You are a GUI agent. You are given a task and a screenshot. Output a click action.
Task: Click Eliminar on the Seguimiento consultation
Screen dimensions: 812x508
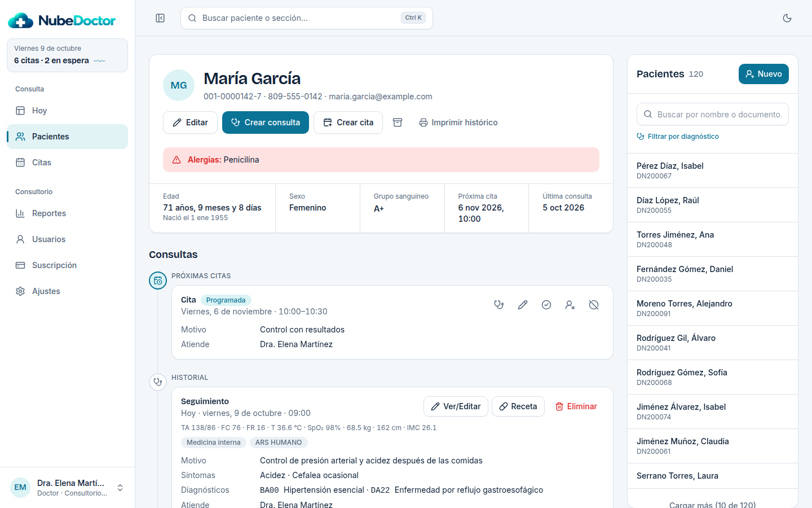point(576,406)
